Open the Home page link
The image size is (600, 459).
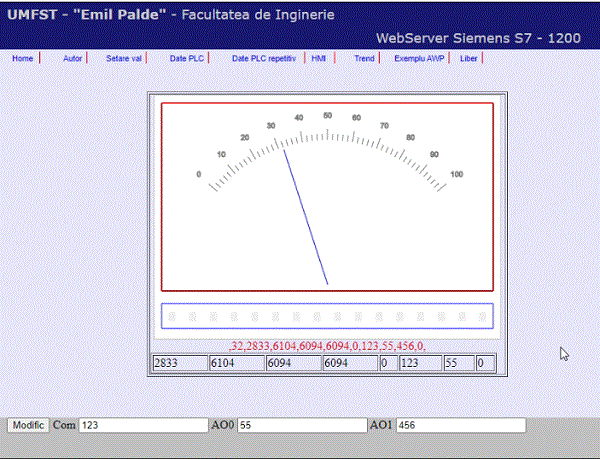point(22,59)
